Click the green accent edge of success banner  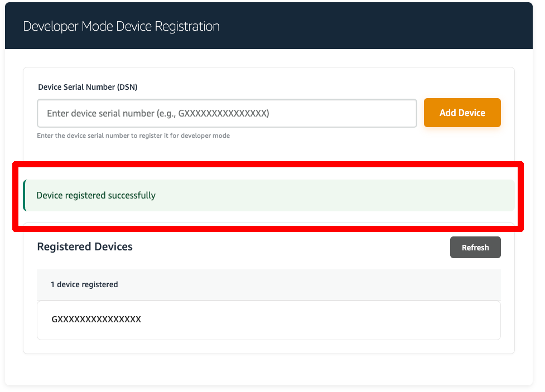pos(25,196)
